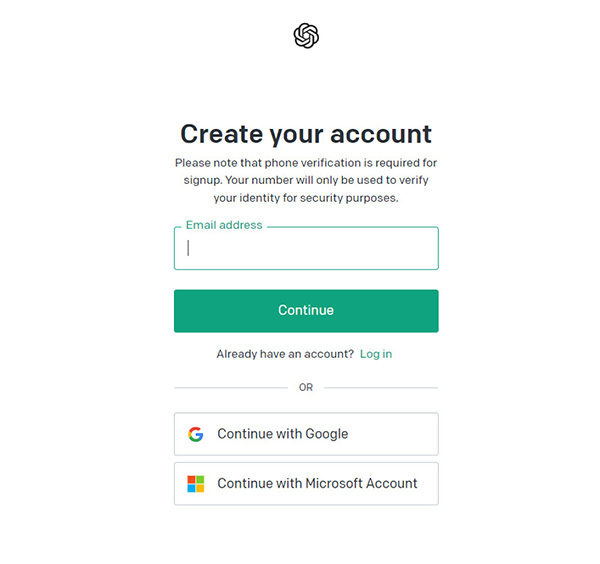Select Continue with Microsoft Account
This screenshot has height=564, width=600.
click(306, 484)
